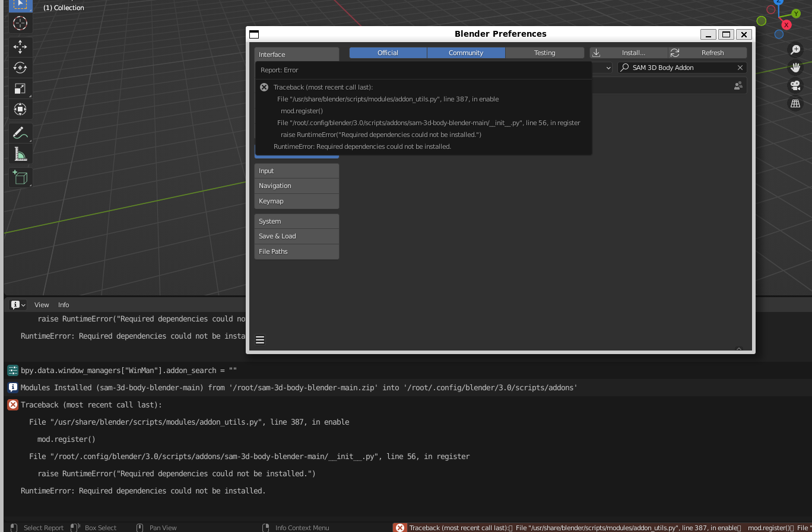The image size is (812, 532).
Task: Select the Annotate tool
Action: 20,133
